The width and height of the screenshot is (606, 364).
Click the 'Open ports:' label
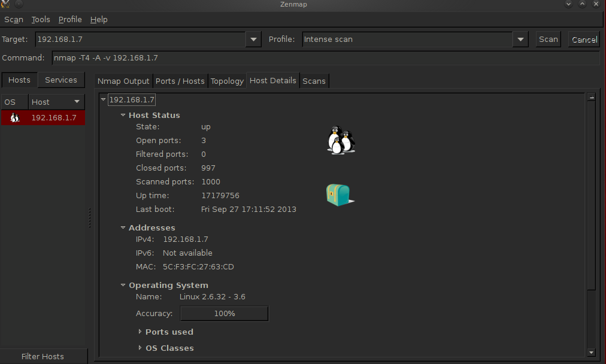pos(159,141)
